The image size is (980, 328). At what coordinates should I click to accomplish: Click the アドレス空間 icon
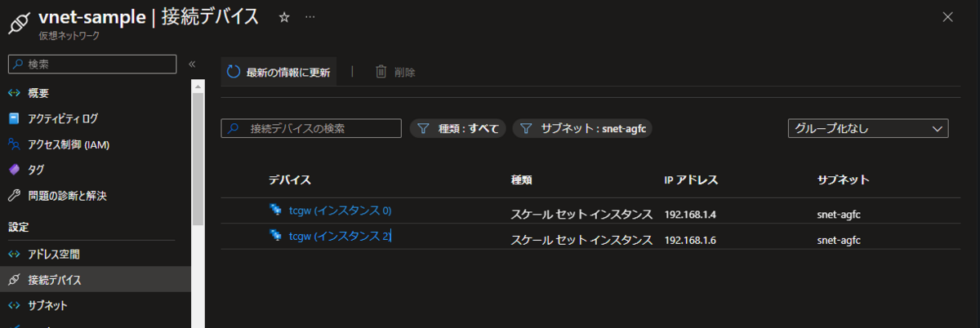coord(14,254)
